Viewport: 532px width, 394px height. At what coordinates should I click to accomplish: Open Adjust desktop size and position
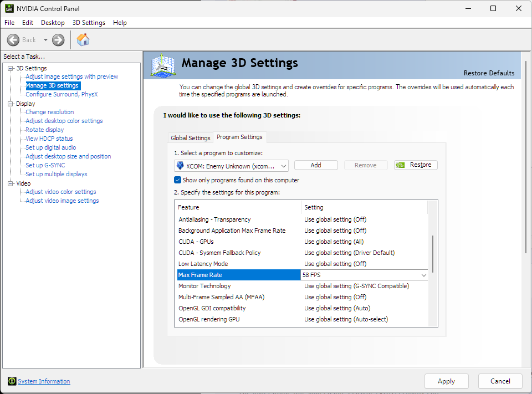point(68,156)
